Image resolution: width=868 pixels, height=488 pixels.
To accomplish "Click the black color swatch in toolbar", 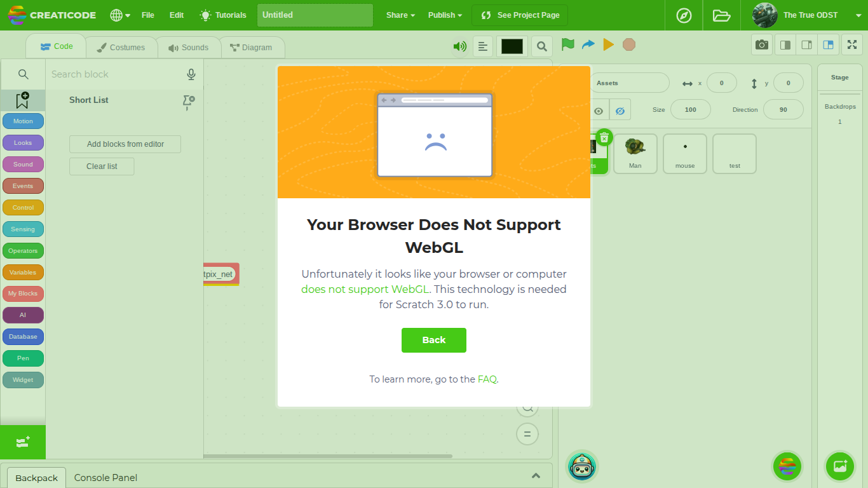I will coord(512,46).
